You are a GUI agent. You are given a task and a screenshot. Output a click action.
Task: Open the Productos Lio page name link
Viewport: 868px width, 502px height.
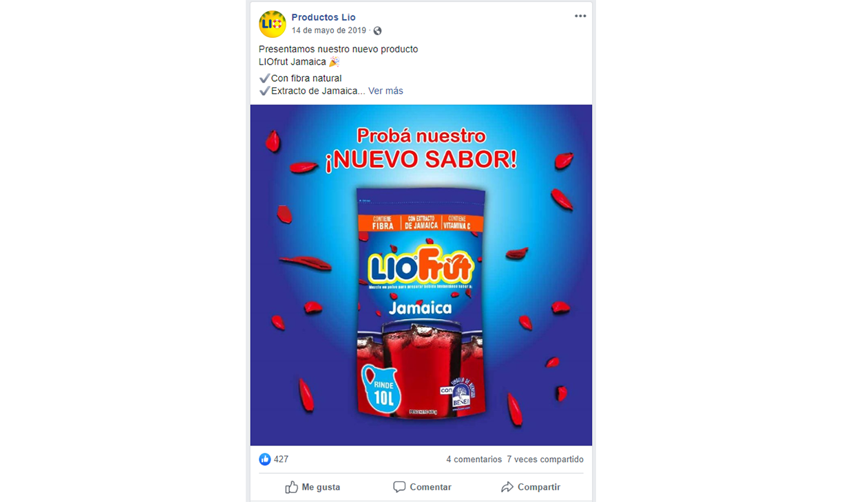tap(324, 17)
